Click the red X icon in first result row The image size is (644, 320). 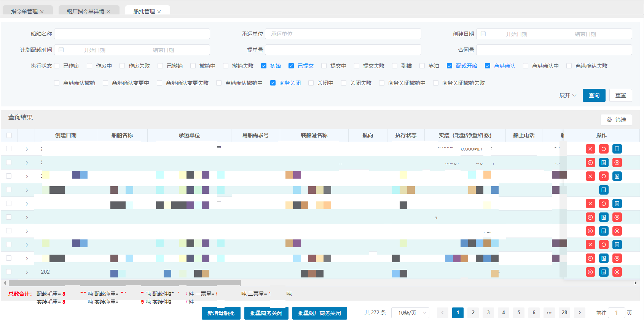coord(590,149)
